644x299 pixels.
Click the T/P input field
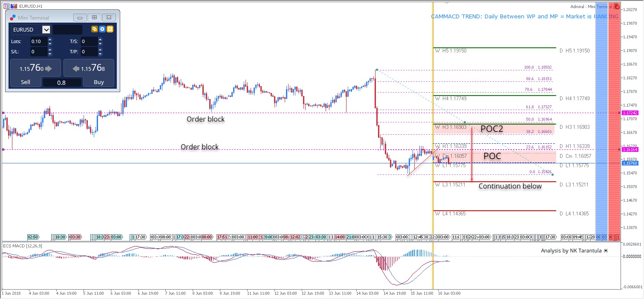coord(90,52)
